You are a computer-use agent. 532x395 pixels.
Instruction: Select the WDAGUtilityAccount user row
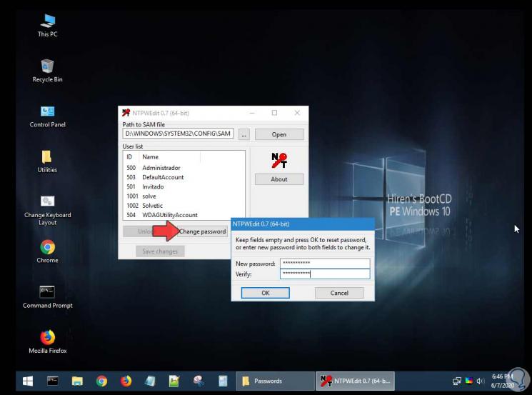[x=184, y=215]
